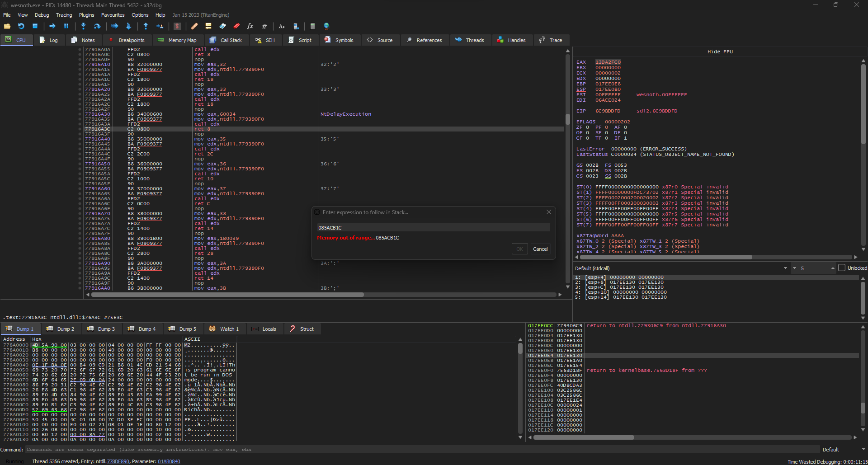Open the Struct tab
The image size is (868, 465).
(302, 329)
